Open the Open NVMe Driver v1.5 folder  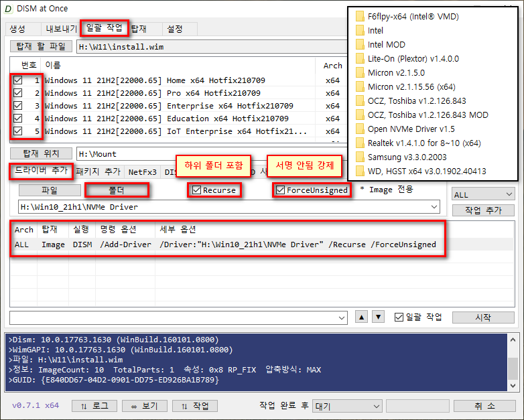[x=405, y=129]
